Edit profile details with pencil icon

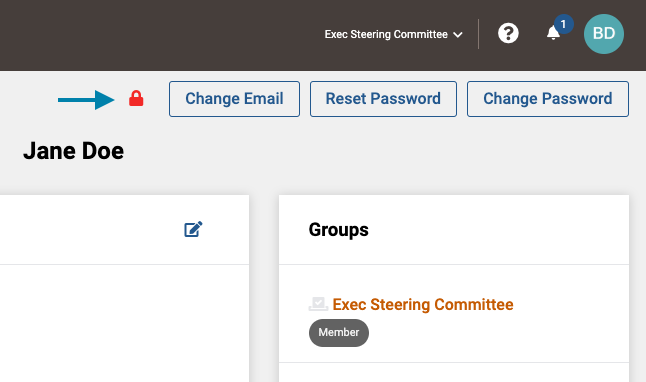[193, 229]
